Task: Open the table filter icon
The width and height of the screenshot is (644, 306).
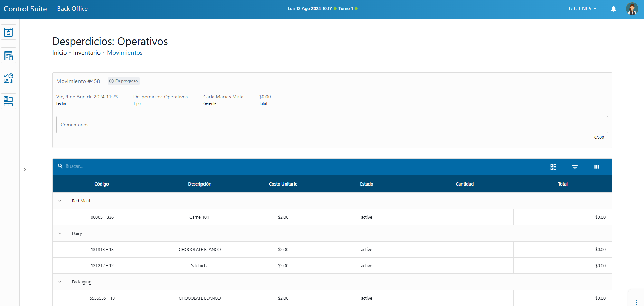Action: point(575,167)
